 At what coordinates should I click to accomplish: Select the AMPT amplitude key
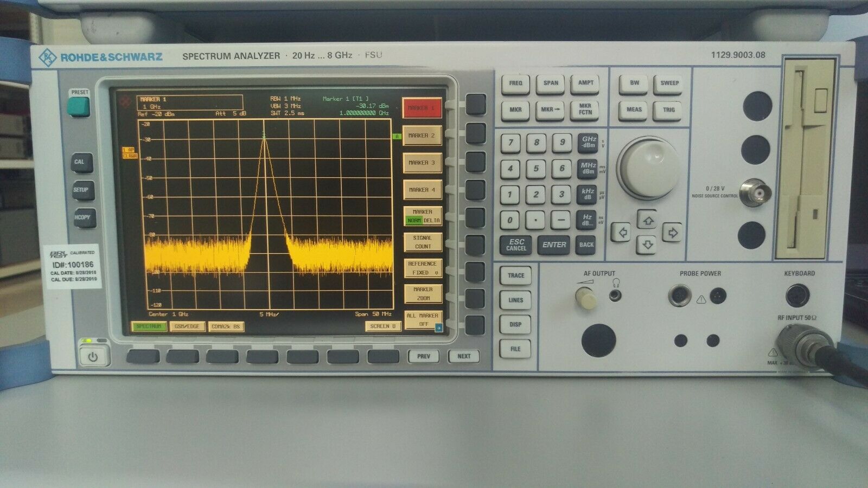click(x=585, y=83)
